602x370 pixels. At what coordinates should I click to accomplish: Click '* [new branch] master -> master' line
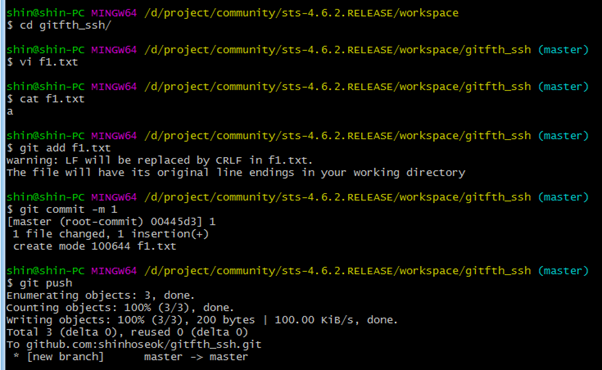(x=131, y=357)
